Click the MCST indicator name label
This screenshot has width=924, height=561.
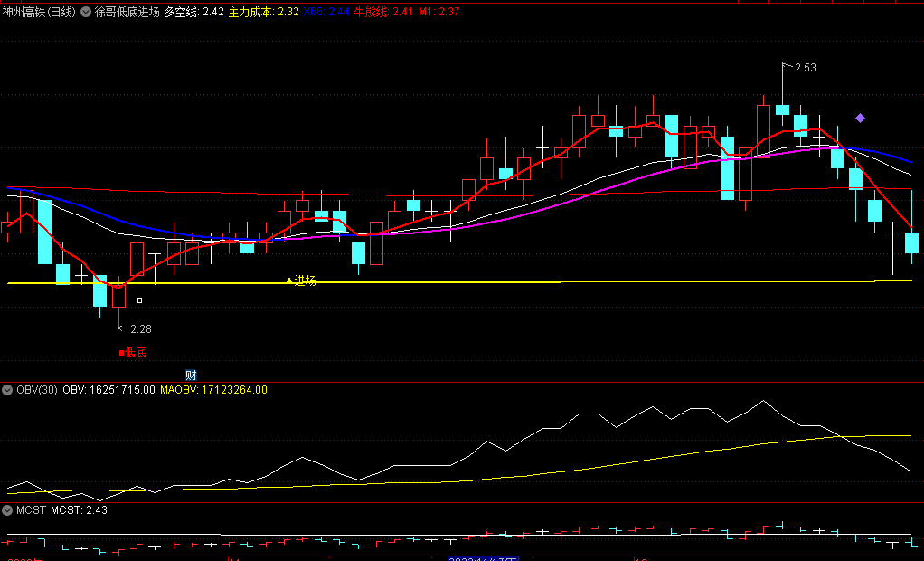click(x=32, y=510)
